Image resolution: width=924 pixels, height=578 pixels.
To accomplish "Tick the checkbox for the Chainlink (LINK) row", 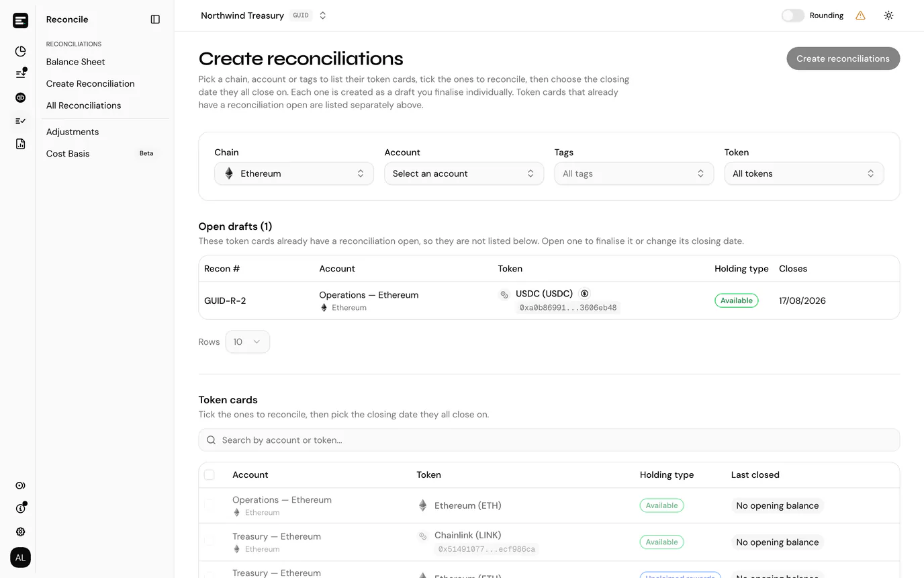I will pyautogui.click(x=210, y=541).
